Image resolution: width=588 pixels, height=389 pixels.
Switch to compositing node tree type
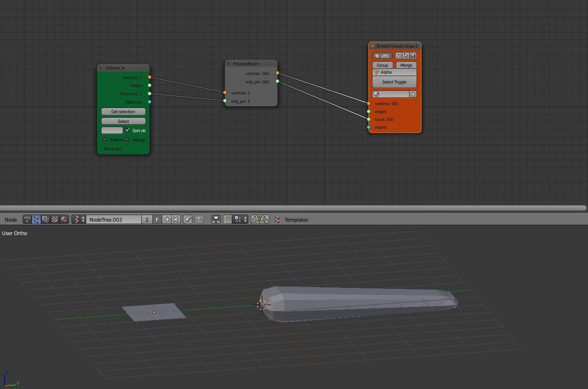(x=45, y=219)
